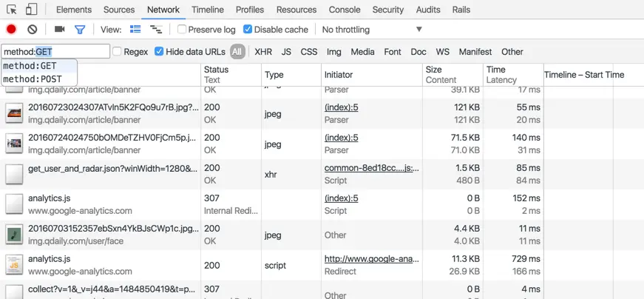Switch to small request rows view

coord(156,29)
